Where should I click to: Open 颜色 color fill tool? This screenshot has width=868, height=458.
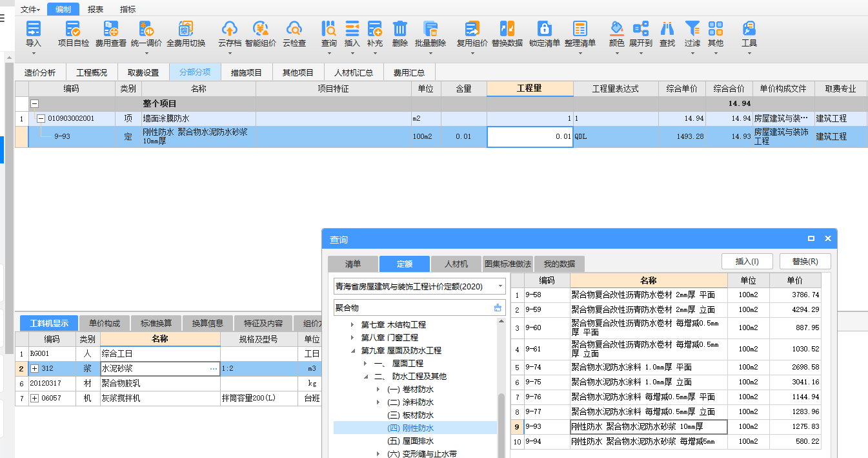point(616,28)
